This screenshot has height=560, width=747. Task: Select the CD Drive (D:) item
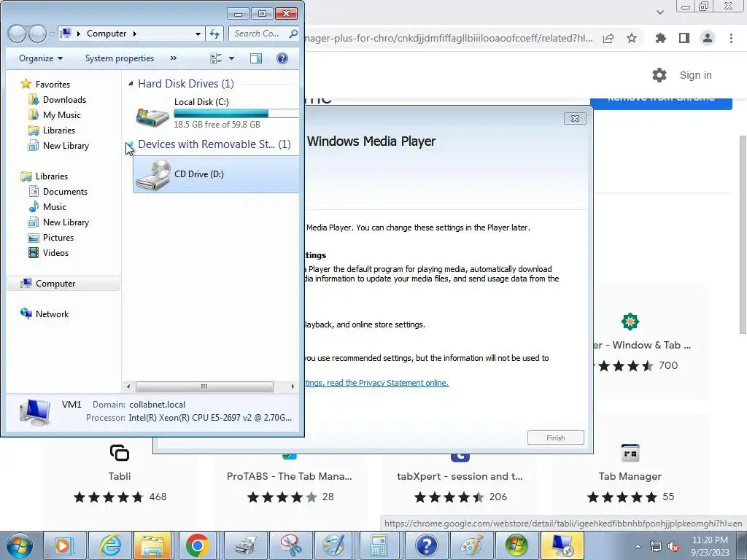point(216,175)
